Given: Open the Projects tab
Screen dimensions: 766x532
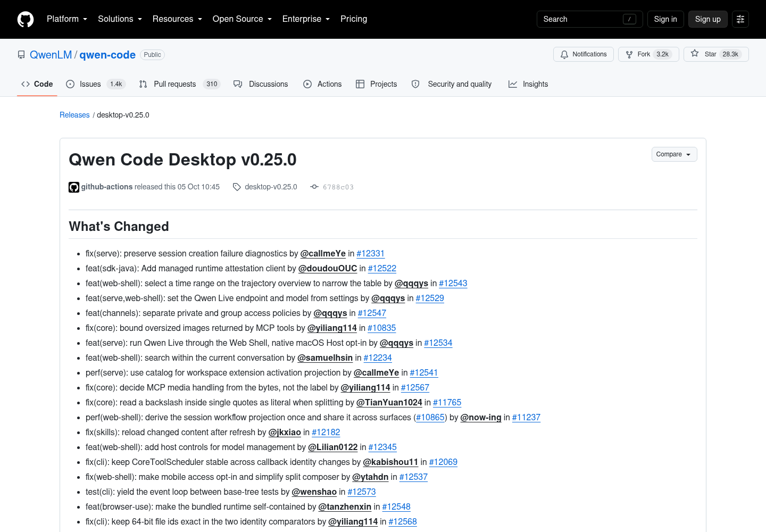Looking at the screenshot, I should click(376, 84).
